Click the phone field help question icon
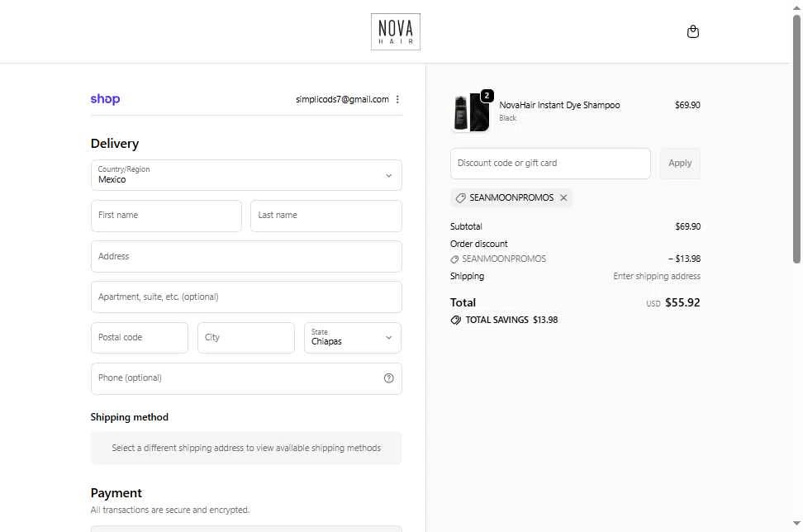Viewport: 803px width, 532px height. [x=389, y=378]
